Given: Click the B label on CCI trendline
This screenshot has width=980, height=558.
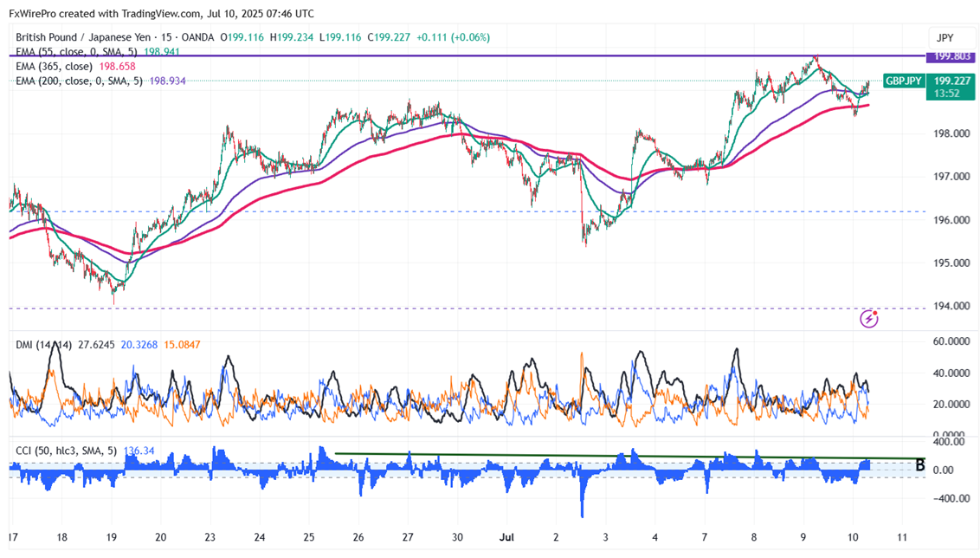Looking at the screenshot, I should 919,465.
